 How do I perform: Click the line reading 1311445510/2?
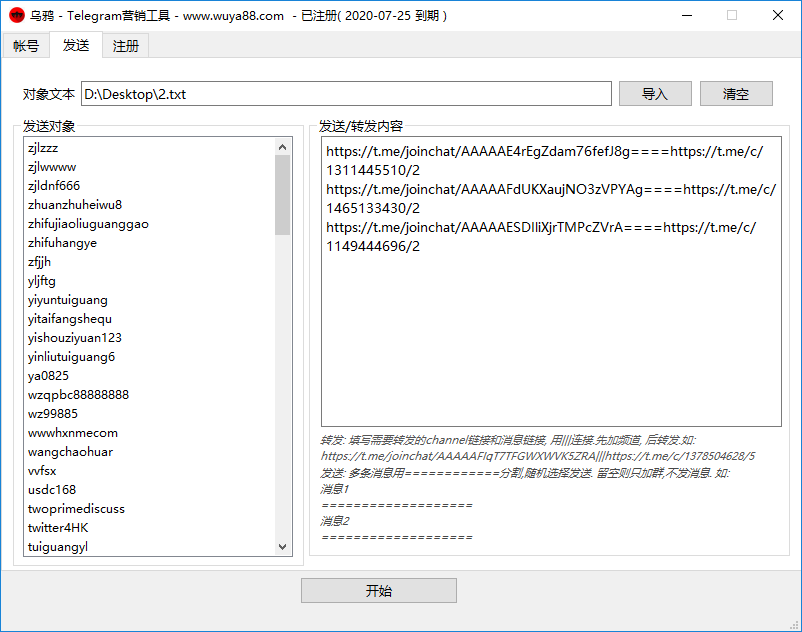(x=373, y=170)
